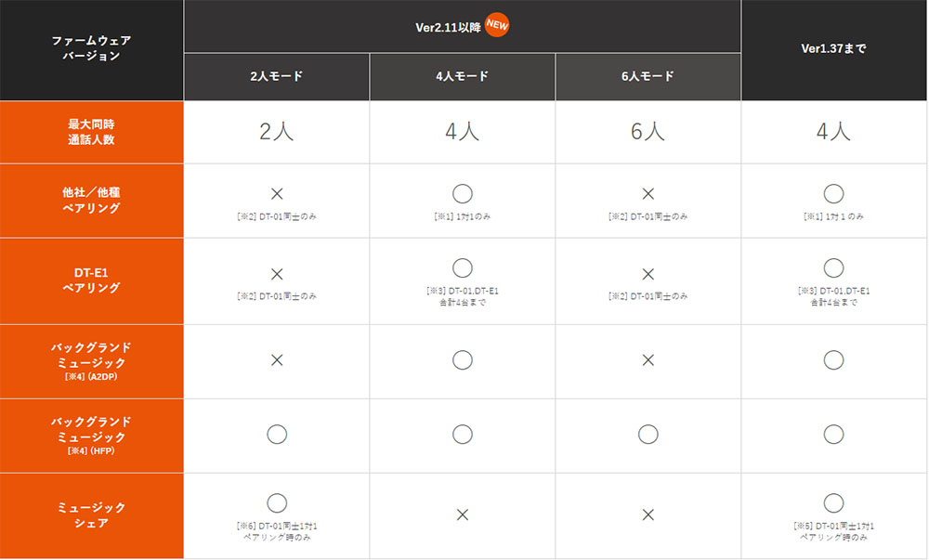This screenshot has height=560, width=929.
Task: Click the Ver1.37まで column header
Action: tap(833, 50)
